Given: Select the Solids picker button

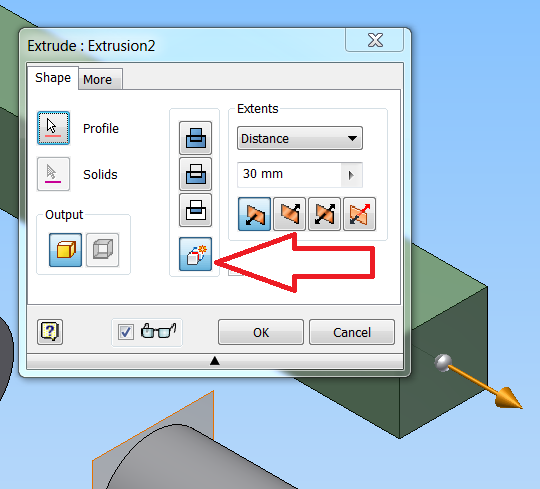Looking at the screenshot, I should click(x=53, y=174).
